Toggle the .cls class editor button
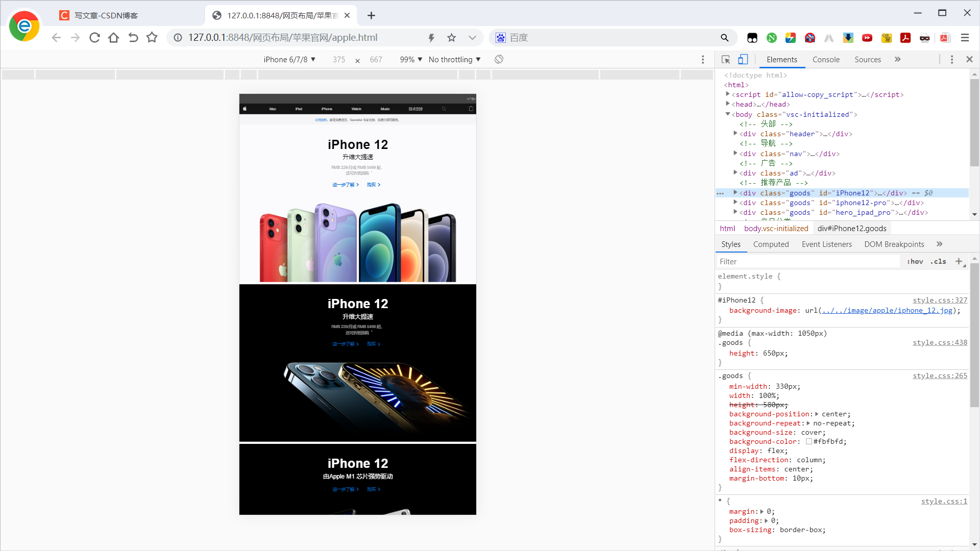Screen dimensions: 980x551 [938, 261]
